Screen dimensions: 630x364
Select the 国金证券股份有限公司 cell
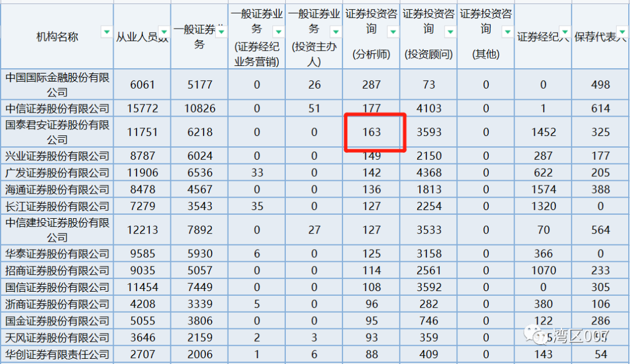pyautogui.click(x=57, y=321)
